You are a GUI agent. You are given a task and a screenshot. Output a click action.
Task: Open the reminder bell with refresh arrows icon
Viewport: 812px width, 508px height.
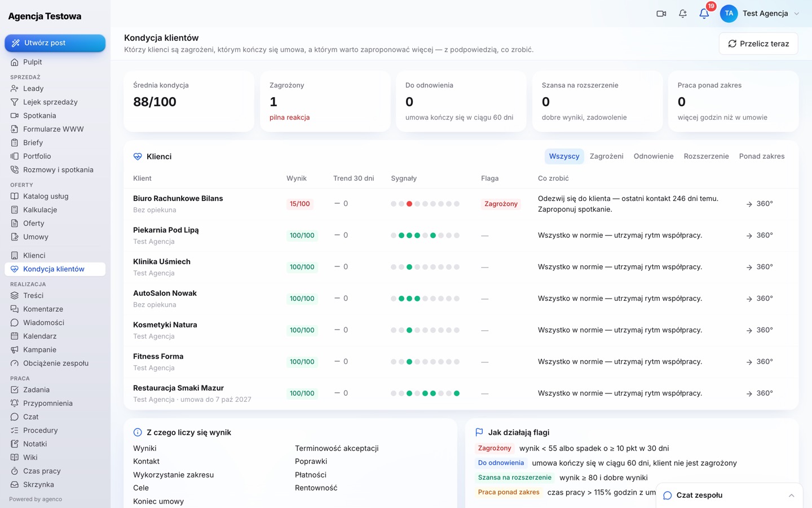click(x=683, y=14)
